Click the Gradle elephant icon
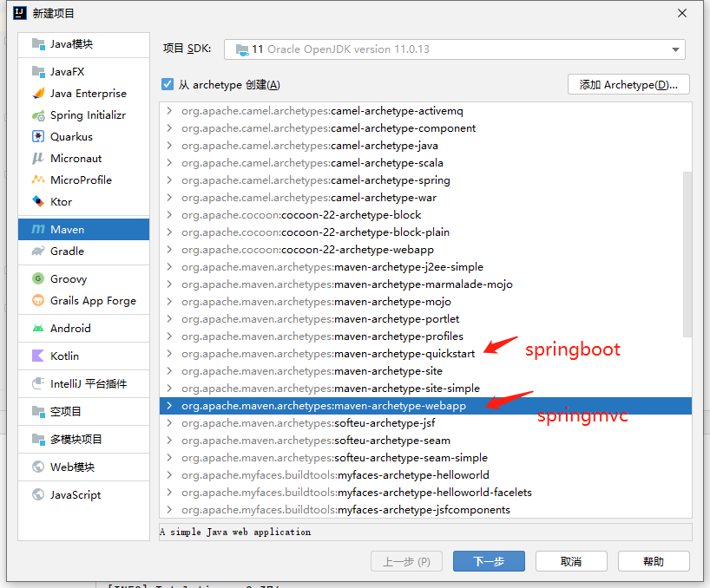The width and height of the screenshot is (710, 588). 38,251
